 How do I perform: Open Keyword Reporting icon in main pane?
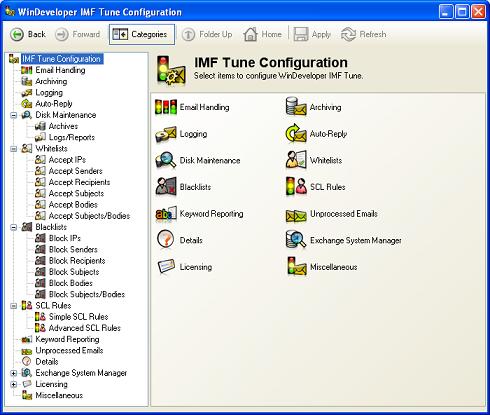coord(166,214)
